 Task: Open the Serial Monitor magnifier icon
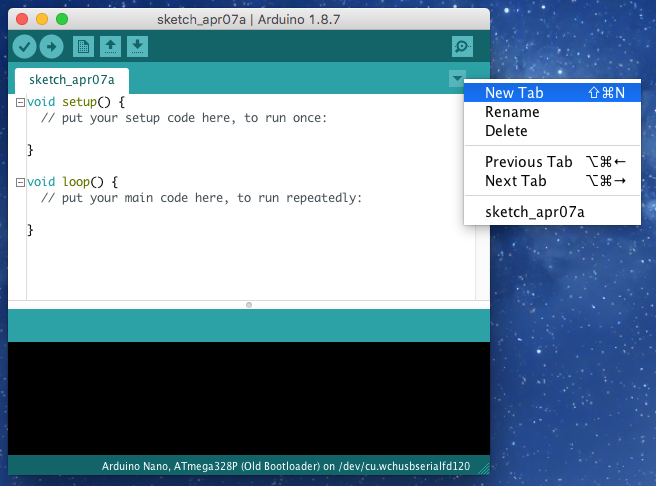click(462, 46)
